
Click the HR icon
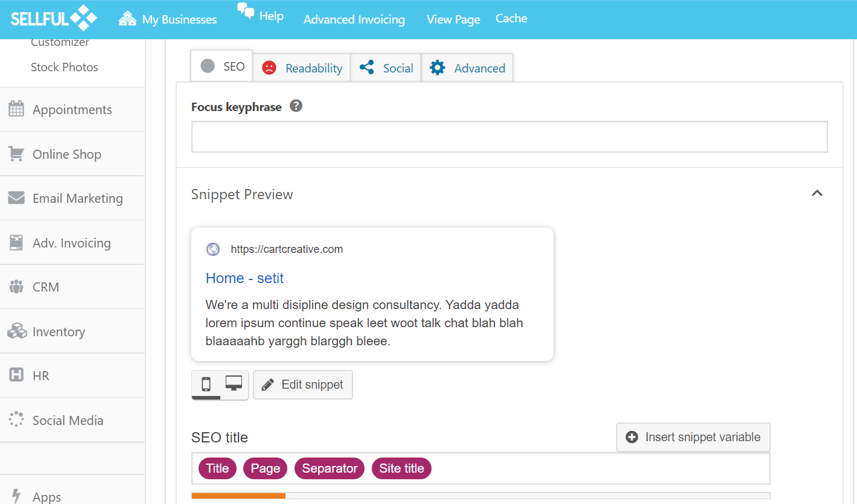16,375
